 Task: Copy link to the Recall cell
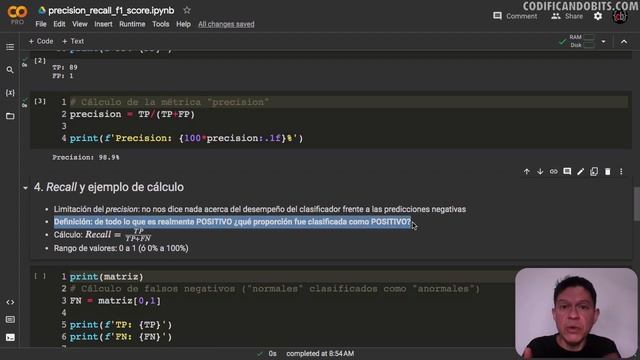tap(553, 171)
